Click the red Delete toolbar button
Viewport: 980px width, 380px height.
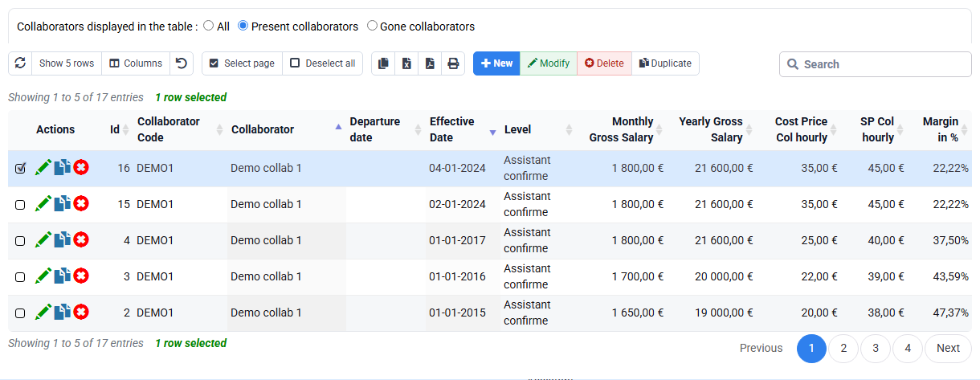pos(604,63)
